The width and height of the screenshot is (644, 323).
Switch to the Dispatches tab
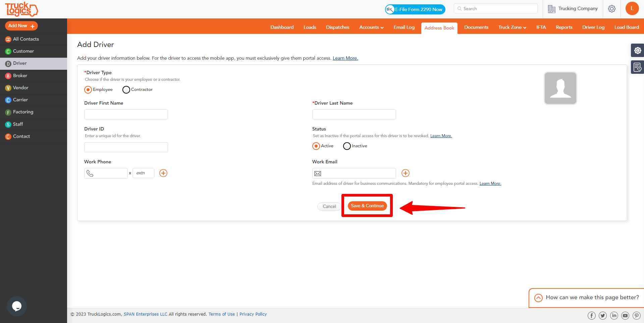tap(337, 27)
